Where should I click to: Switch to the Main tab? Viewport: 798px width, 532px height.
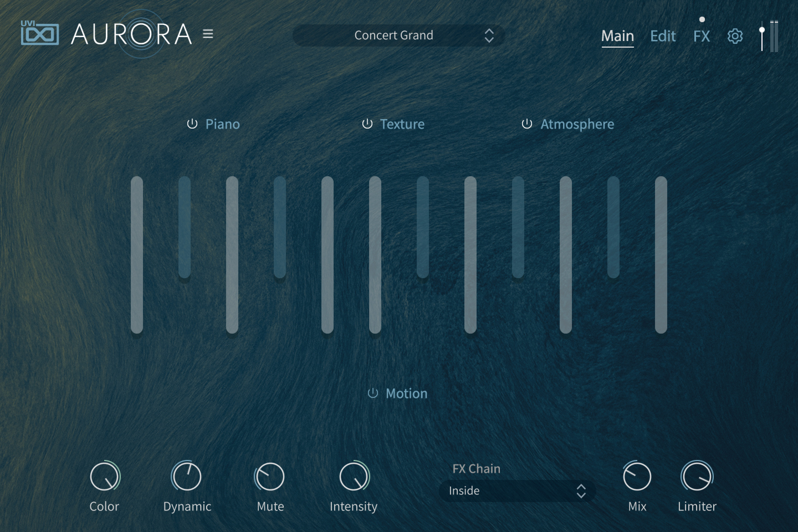tap(618, 36)
